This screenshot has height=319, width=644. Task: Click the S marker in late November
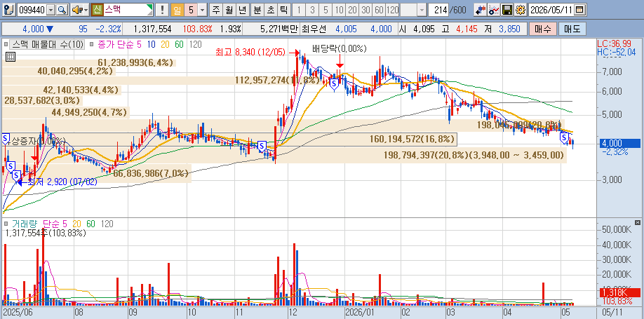262,146
